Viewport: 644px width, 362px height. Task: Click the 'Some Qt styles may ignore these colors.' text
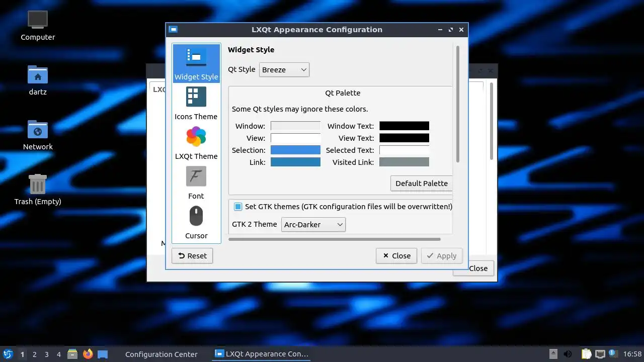coord(300,109)
